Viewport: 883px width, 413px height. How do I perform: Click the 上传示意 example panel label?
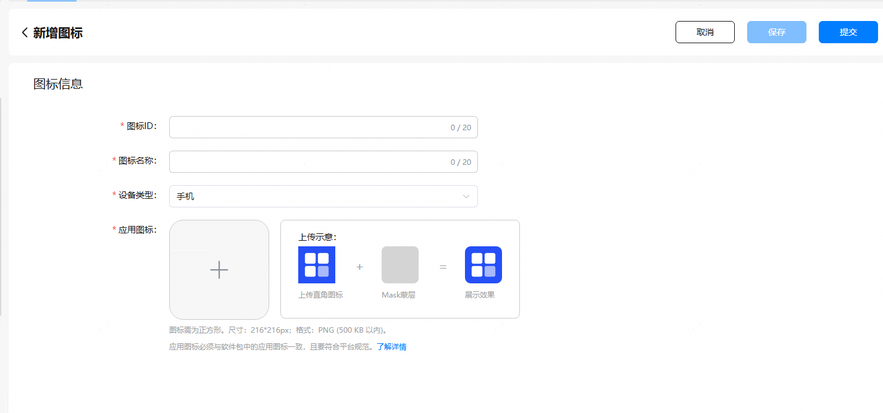[x=317, y=237]
